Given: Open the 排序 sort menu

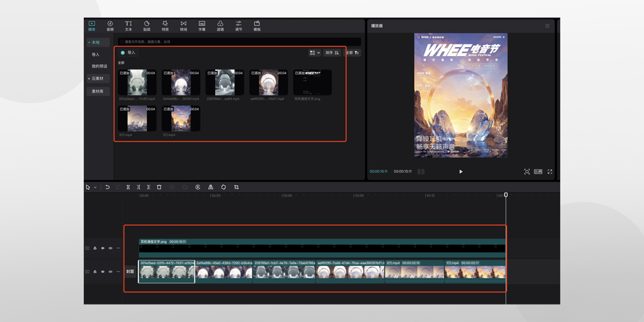Looking at the screenshot, I should 332,53.
